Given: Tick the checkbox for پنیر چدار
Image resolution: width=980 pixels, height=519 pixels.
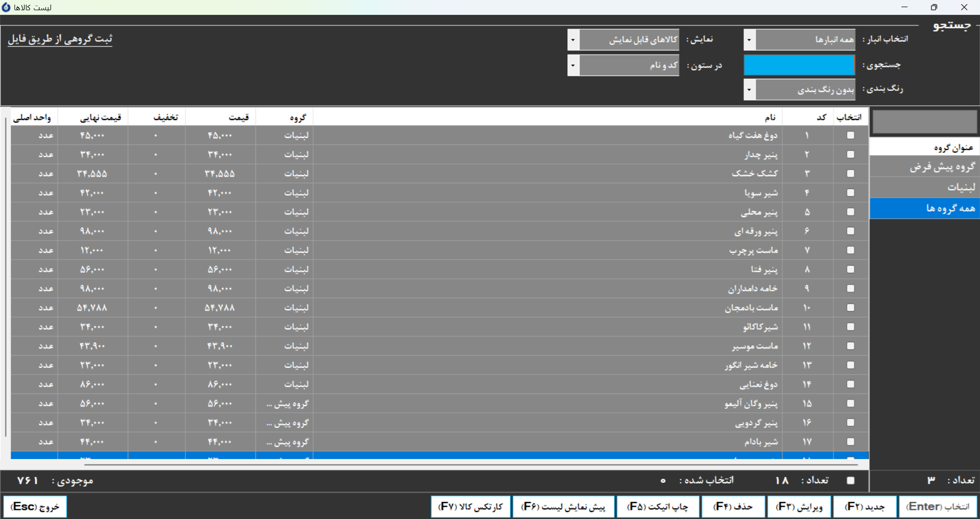Looking at the screenshot, I should pos(850,154).
